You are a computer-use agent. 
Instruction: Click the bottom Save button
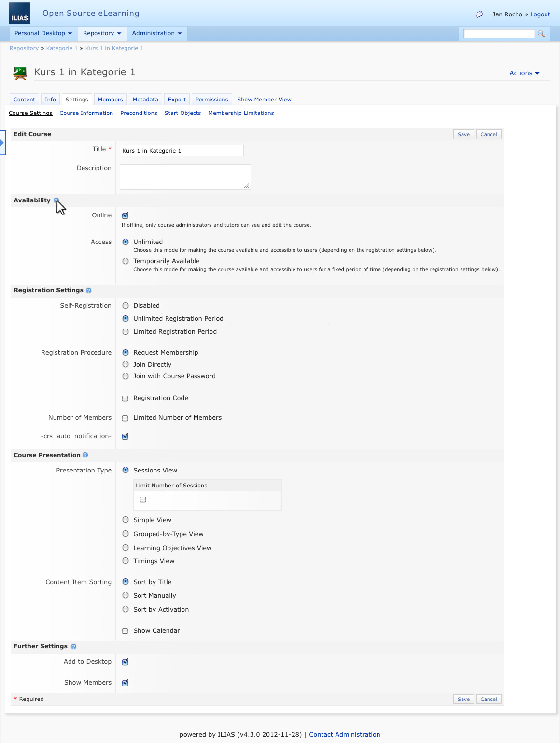tap(463, 699)
